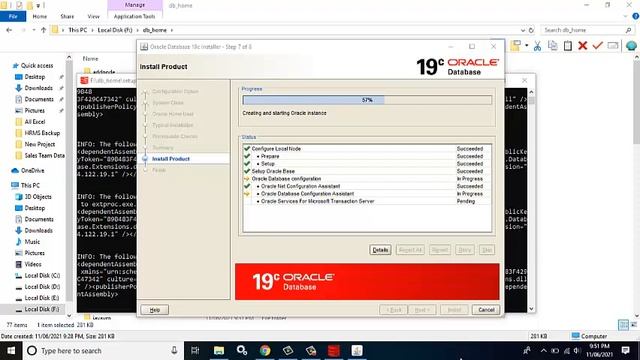Click the red Oracle installer taskbar icon

pyautogui.click(x=334, y=351)
